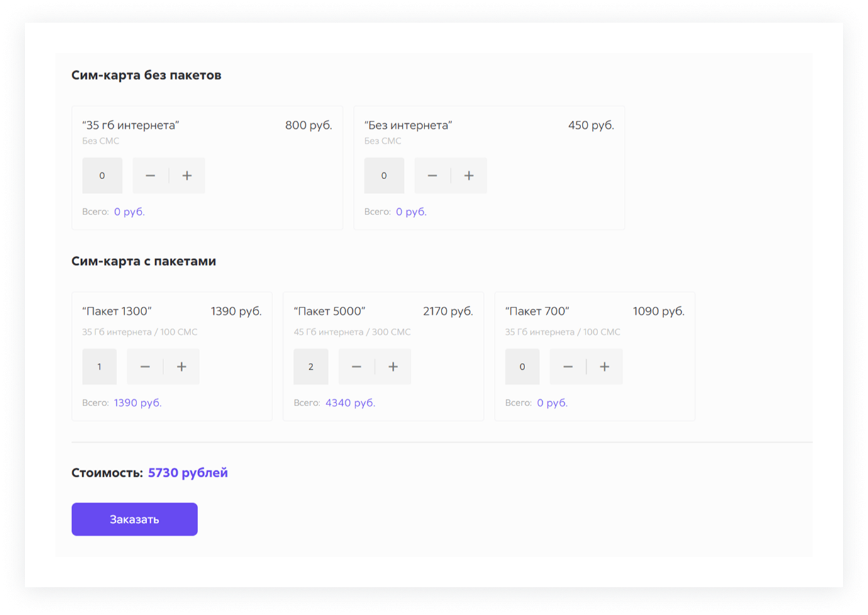Click quantity input of "Пакет 700"

coord(522,367)
